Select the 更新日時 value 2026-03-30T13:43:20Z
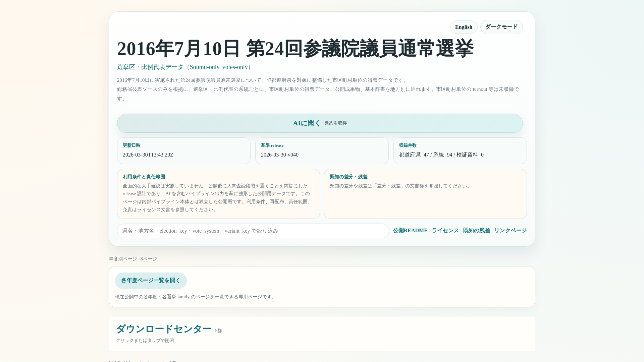Image resolution: width=644 pixels, height=362 pixels. [x=148, y=155]
